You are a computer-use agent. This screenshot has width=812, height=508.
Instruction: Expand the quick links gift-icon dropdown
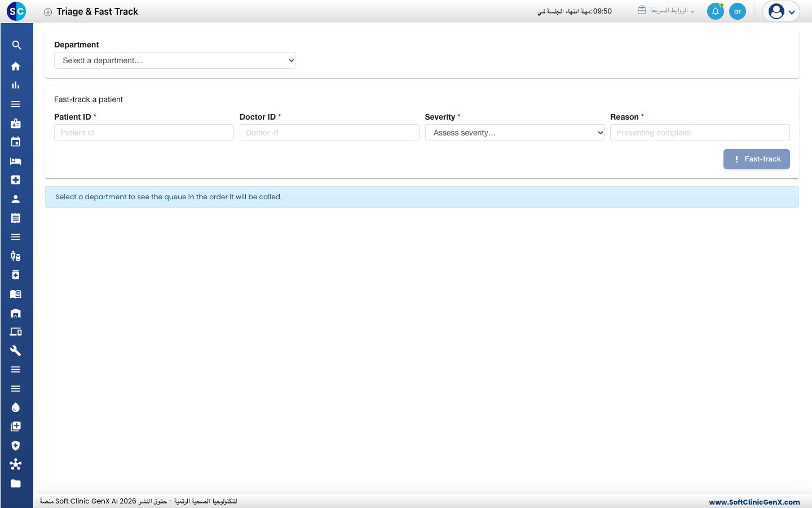[x=666, y=10]
